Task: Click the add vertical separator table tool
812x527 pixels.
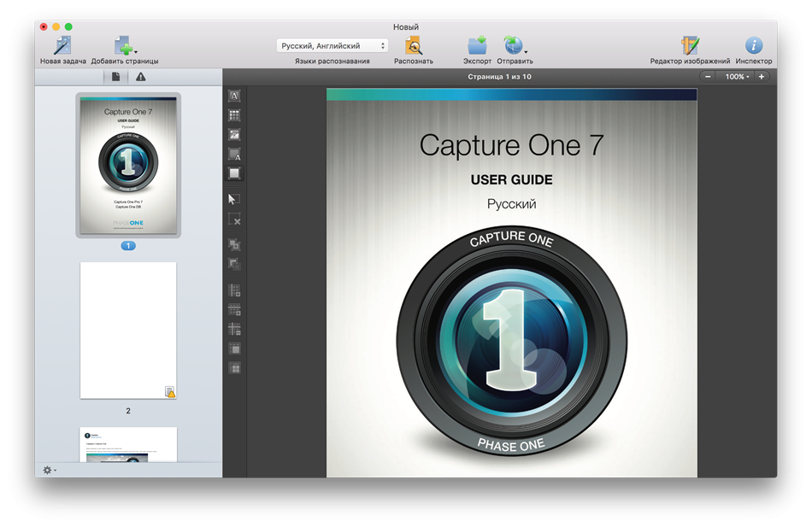Action: pyautogui.click(x=234, y=290)
